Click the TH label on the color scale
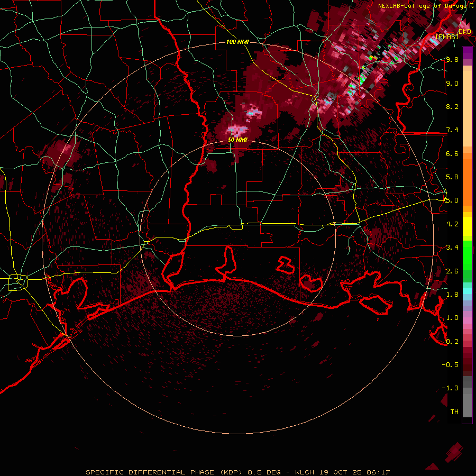The width and height of the screenshot is (476, 476). pos(454,412)
